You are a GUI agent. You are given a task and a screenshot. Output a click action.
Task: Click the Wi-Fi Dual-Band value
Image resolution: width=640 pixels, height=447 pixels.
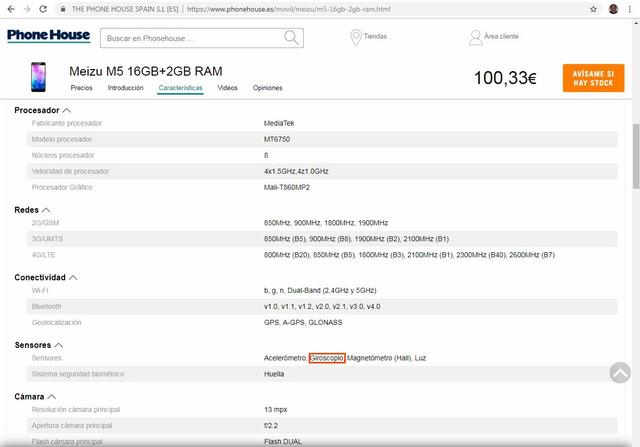click(320, 290)
